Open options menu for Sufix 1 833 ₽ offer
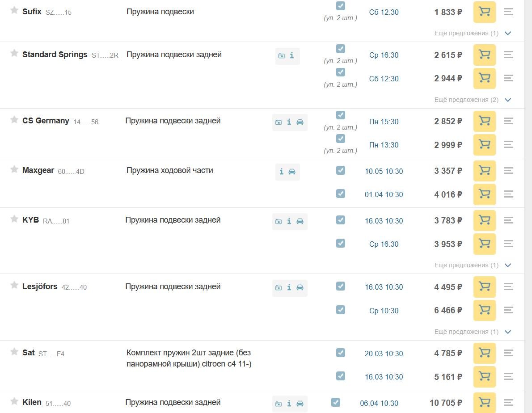The height and width of the screenshot is (413, 532). click(508, 12)
